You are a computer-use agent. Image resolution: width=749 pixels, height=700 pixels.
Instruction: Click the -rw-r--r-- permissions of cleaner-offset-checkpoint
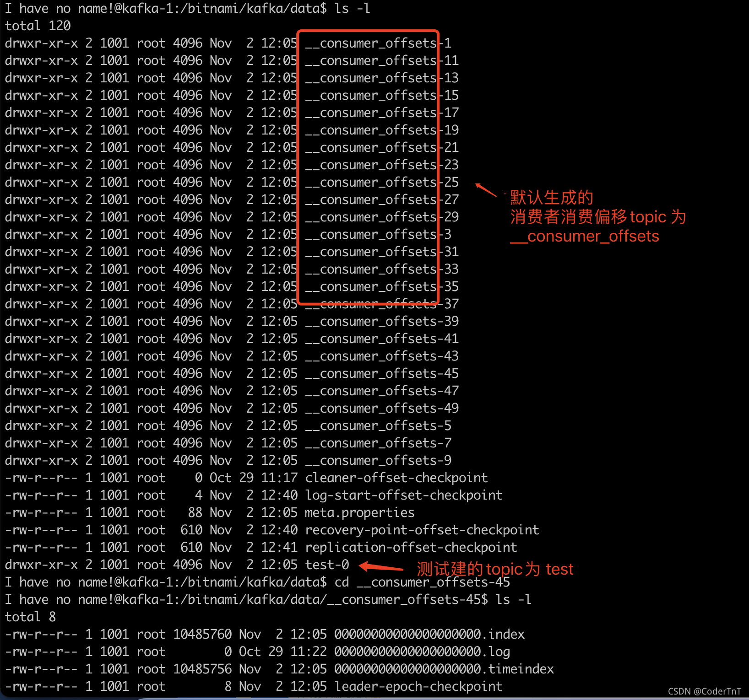(41, 478)
